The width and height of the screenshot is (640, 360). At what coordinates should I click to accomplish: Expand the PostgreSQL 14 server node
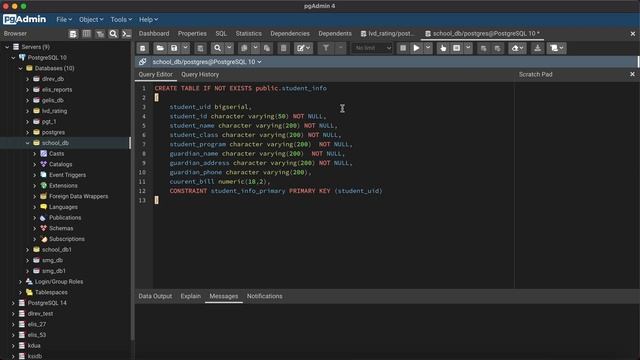[x=13, y=303]
